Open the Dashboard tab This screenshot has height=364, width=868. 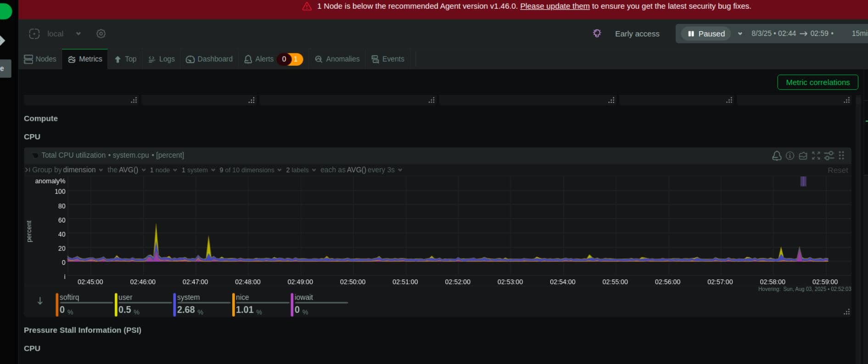[209, 59]
